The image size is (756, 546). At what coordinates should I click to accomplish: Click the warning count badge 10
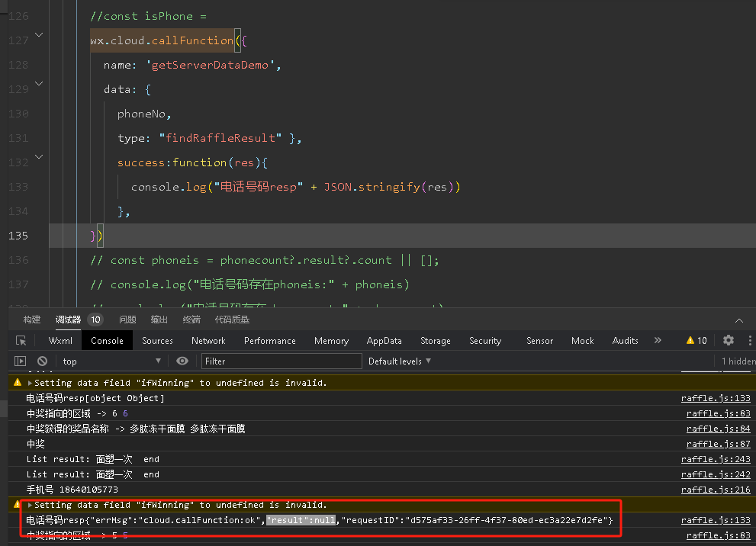click(696, 341)
